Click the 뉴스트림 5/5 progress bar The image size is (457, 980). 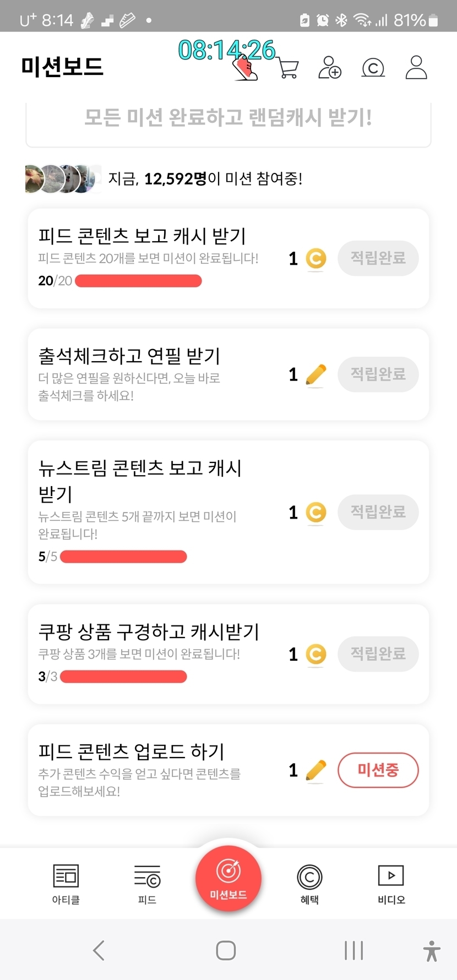coord(123,557)
